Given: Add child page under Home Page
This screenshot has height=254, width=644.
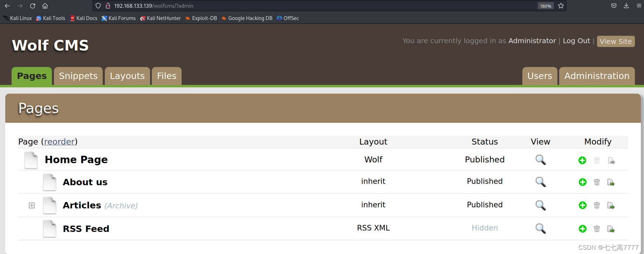Looking at the screenshot, I should click(x=582, y=160).
